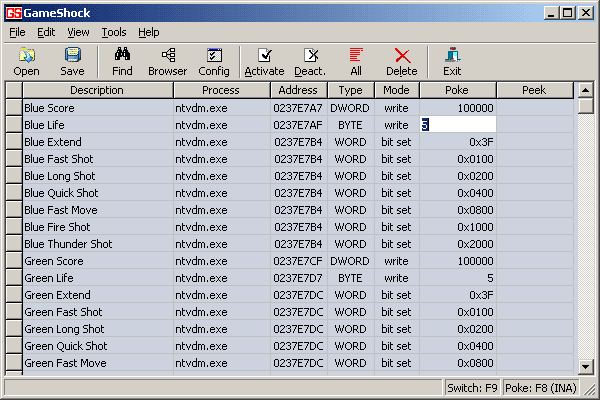
Task: Toggle row selector for Green Life
Action: [14, 277]
